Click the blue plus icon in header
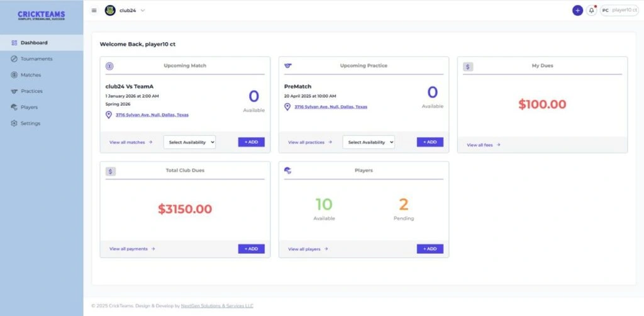This screenshot has height=316, width=644. coord(577,10)
